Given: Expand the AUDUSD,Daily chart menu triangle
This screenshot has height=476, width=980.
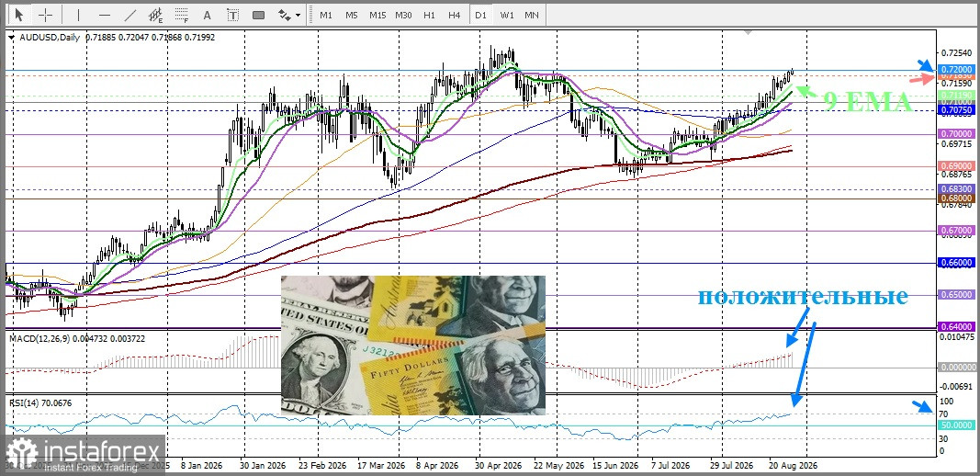Looking at the screenshot, I should [11, 38].
